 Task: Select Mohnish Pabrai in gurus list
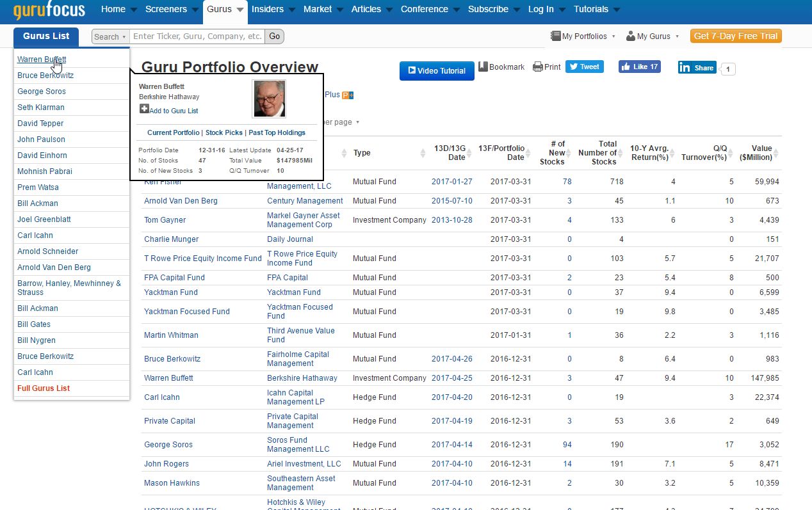pos(45,171)
